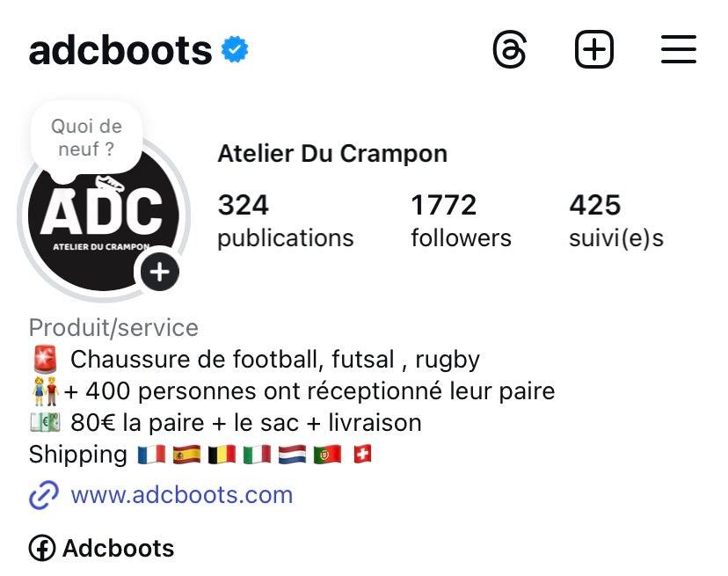Tap the French flag after Shipping

click(x=150, y=455)
